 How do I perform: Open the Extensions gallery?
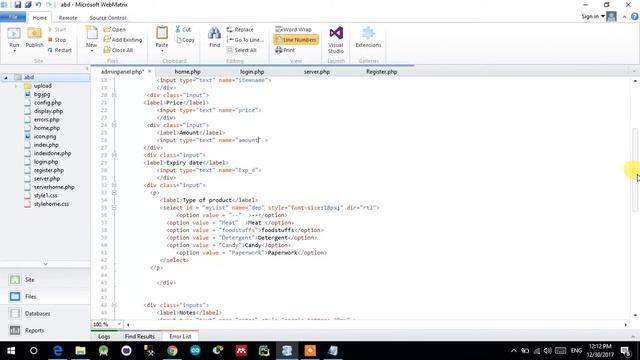(368, 38)
